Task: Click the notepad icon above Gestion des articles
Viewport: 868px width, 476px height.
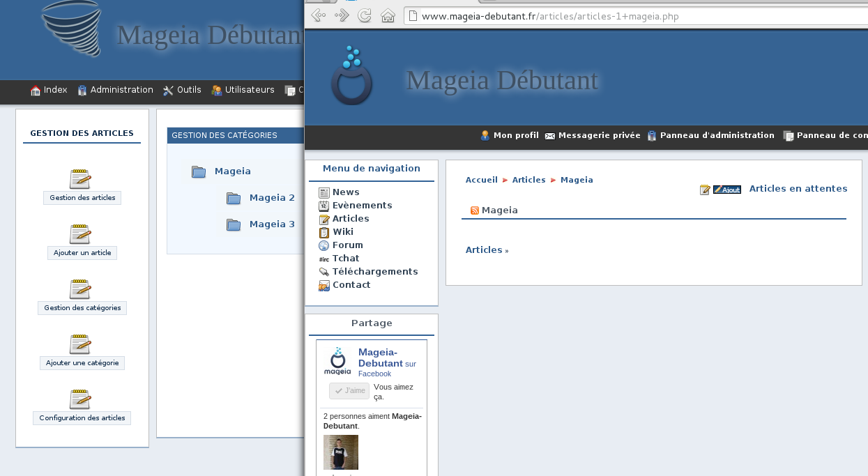Action: coord(81,179)
